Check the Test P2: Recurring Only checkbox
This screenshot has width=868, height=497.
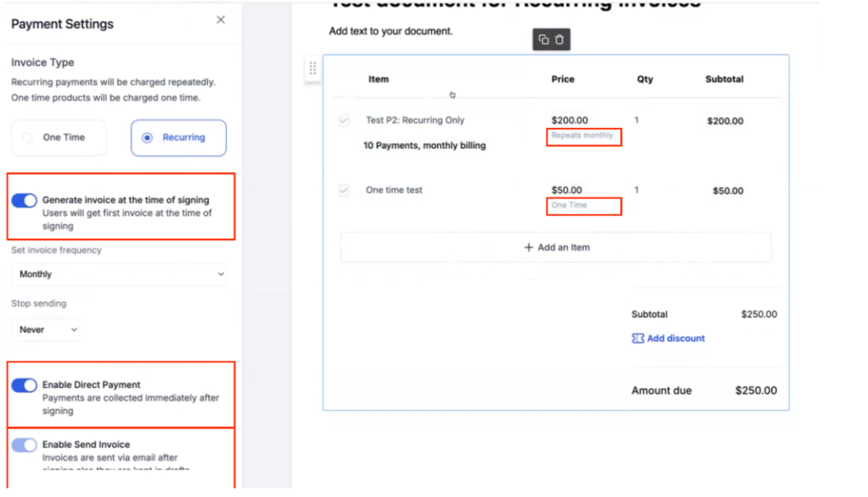344,121
